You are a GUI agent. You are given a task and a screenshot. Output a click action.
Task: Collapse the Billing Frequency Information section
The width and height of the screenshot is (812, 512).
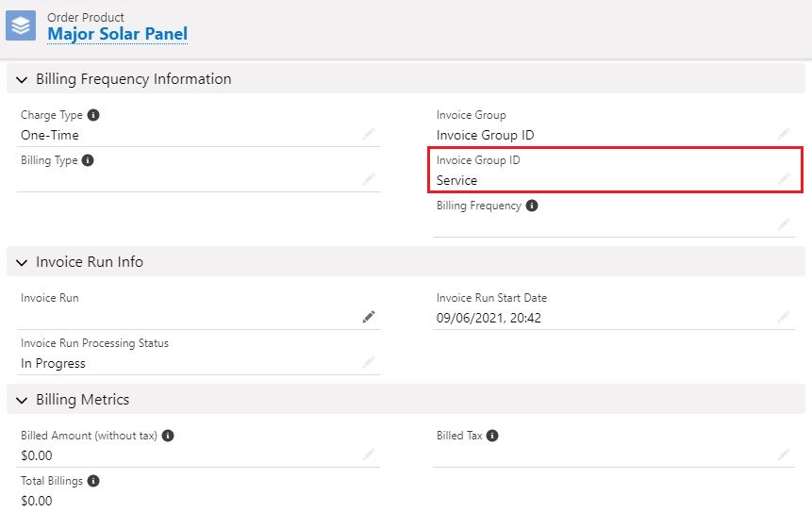(x=22, y=79)
